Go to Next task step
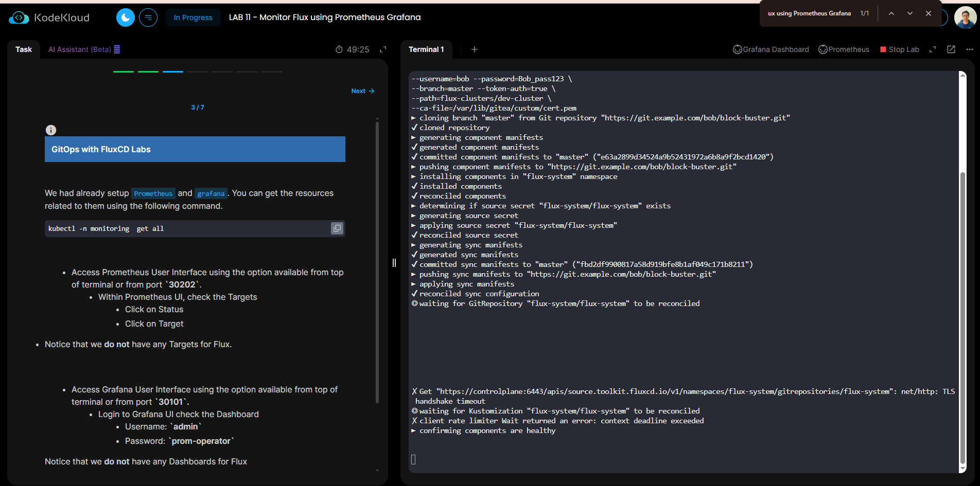980x486 pixels. pos(362,91)
